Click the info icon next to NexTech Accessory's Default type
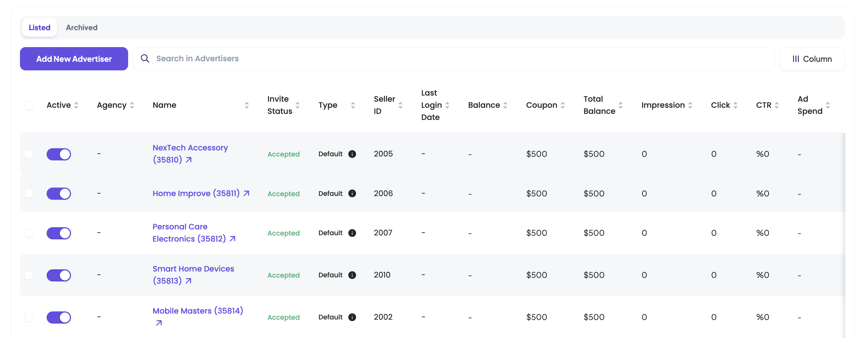 click(352, 154)
